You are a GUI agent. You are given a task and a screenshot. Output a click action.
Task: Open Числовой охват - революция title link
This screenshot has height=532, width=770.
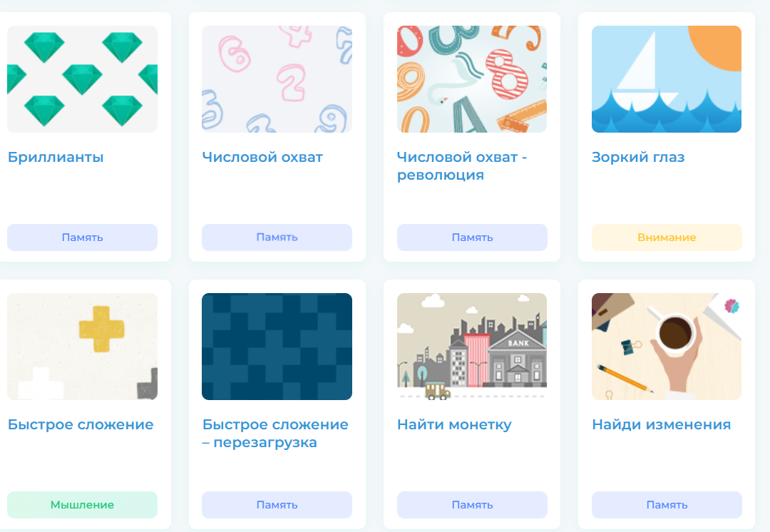tap(461, 166)
